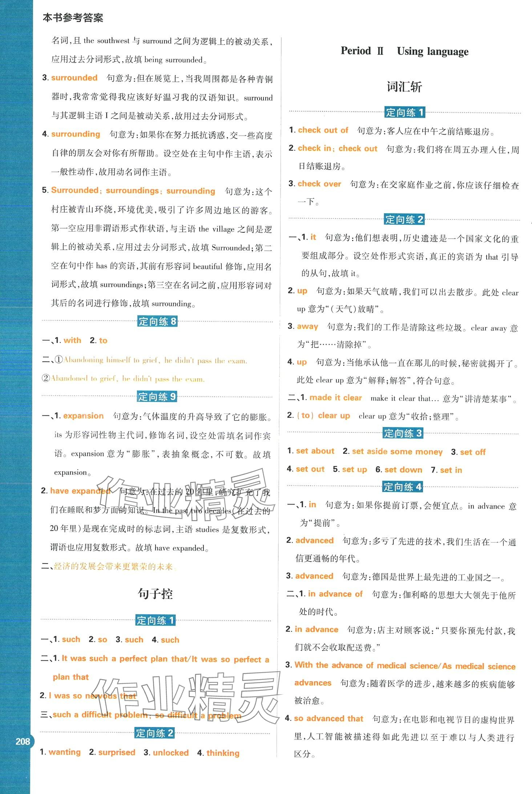Click the page number 208 badge

click(x=23, y=741)
